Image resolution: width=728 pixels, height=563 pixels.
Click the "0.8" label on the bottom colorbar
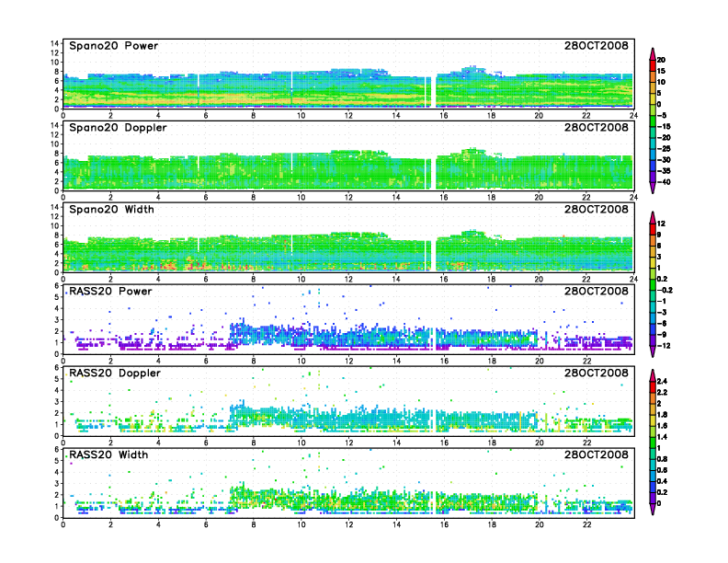click(x=662, y=459)
